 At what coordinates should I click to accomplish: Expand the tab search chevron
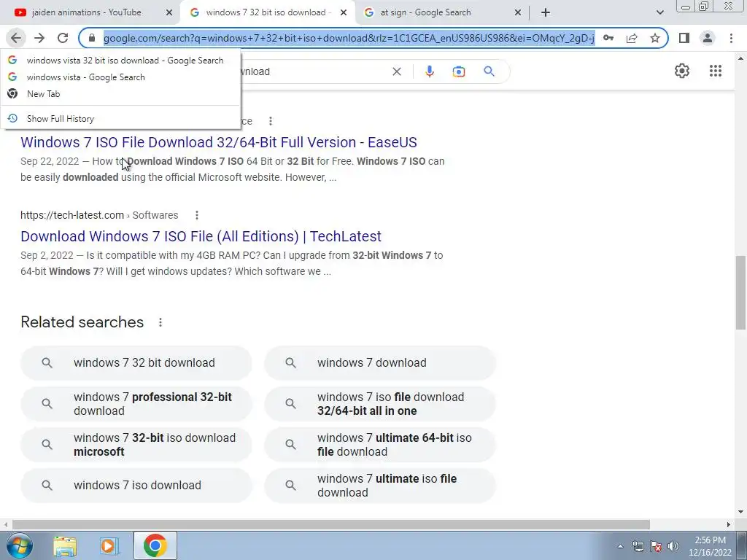tap(659, 13)
